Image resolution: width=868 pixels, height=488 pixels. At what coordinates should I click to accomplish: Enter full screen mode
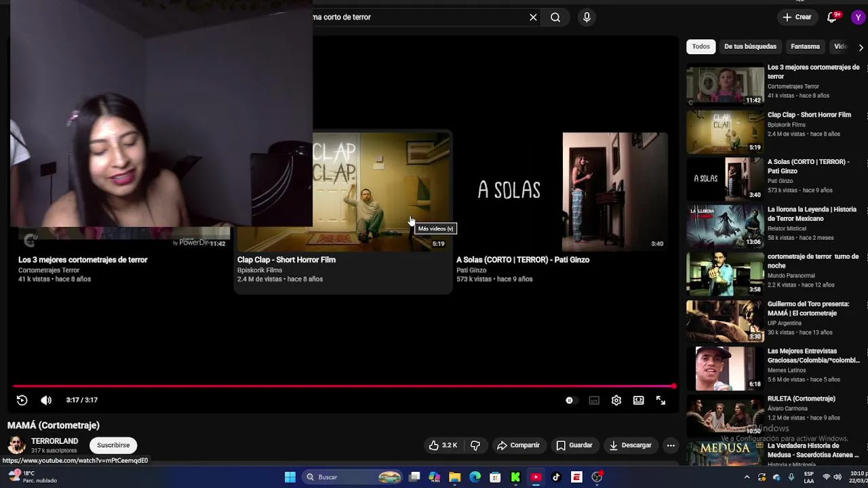661,401
